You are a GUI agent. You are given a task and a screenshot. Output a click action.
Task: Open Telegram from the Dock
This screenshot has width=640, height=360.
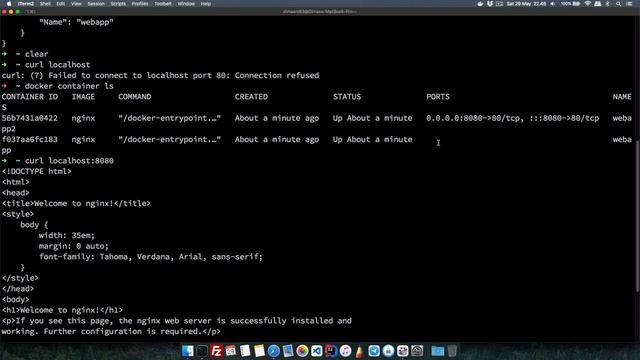point(374,351)
